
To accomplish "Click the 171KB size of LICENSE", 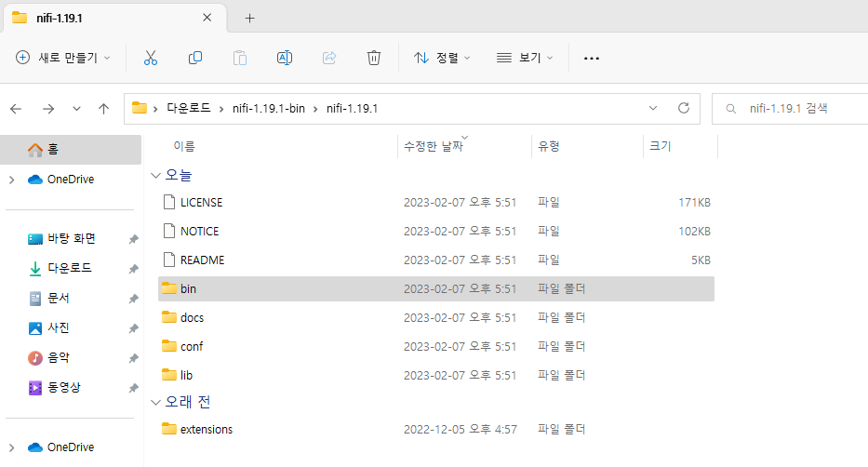I will tap(694, 203).
